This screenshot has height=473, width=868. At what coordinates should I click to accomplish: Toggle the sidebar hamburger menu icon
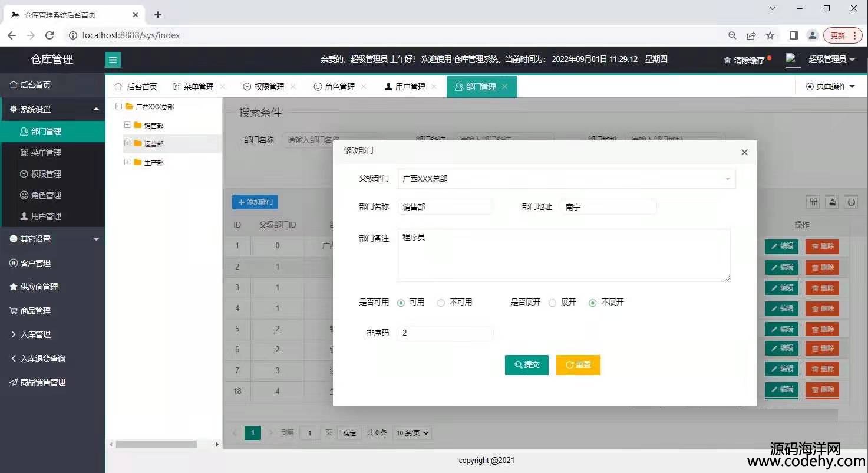coord(113,60)
